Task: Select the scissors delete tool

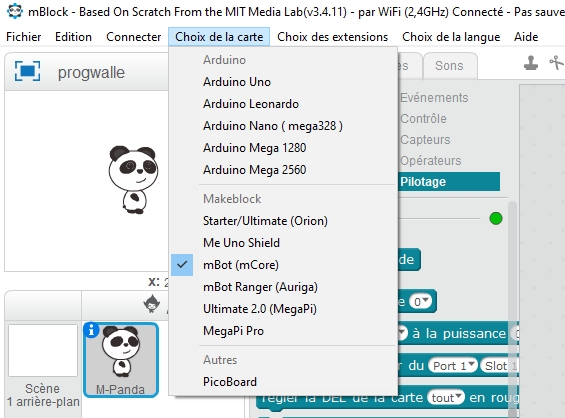Action: (x=557, y=62)
